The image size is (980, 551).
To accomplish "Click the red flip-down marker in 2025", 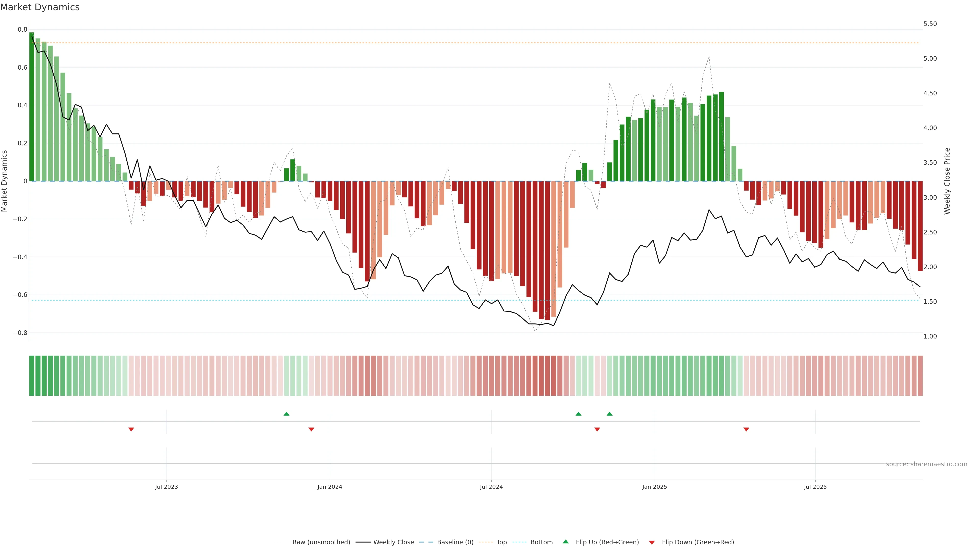I will coord(746,429).
